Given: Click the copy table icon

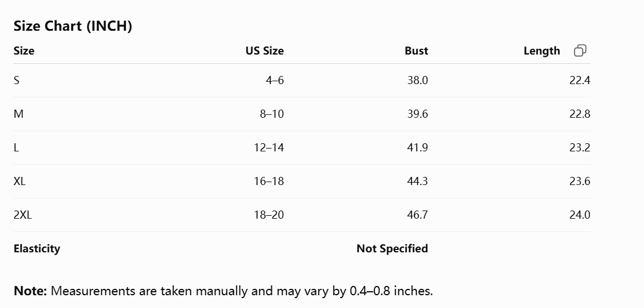Looking at the screenshot, I should pyautogui.click(x=580, y=50).
